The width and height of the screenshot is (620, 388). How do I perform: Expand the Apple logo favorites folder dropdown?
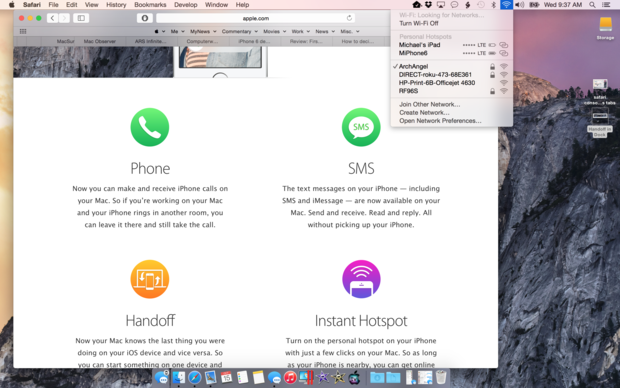point(160,31)
